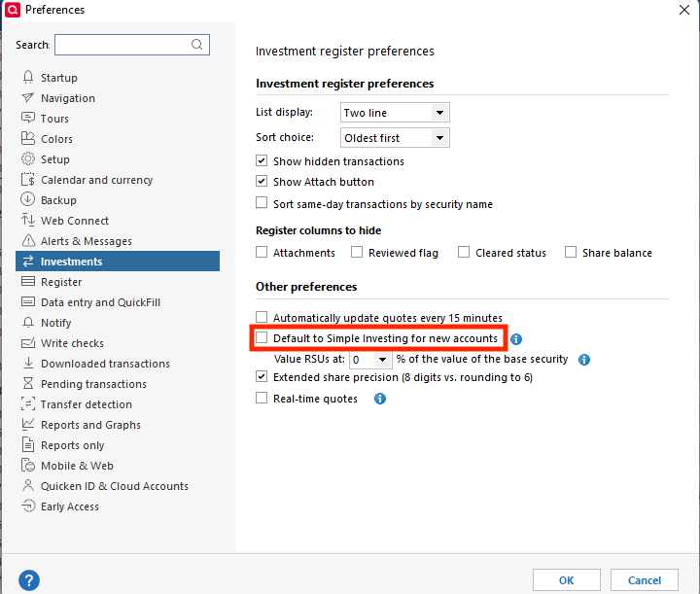Click the Web Connect arrows icon
Screen dimensions: 700x594
[28, 220]
